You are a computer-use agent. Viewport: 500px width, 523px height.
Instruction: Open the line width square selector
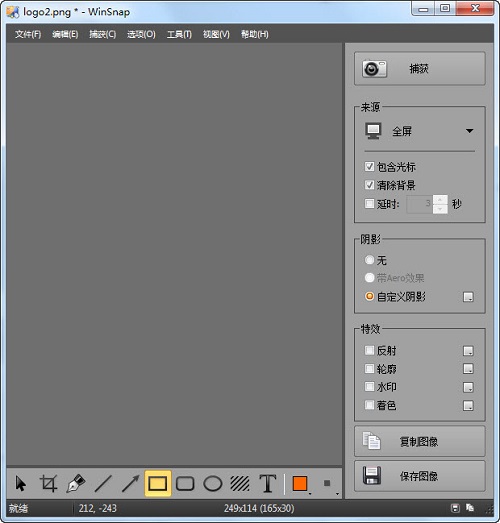tap(327, 483)
